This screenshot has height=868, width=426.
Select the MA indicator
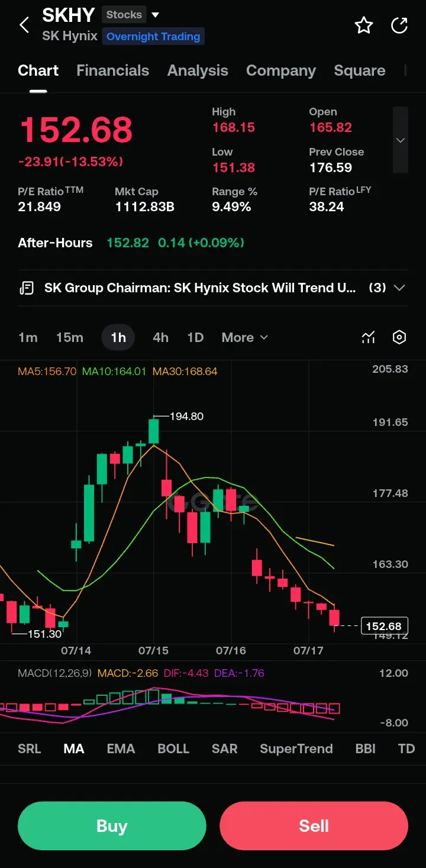click(x=74, y=748)
